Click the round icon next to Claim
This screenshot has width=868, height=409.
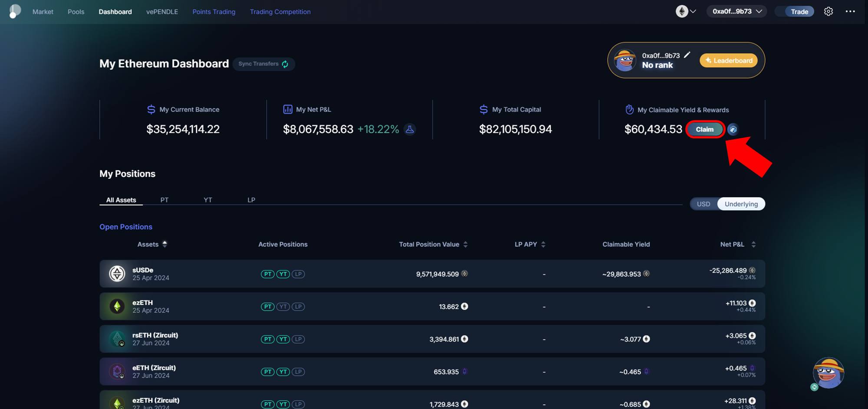[733, 129]
